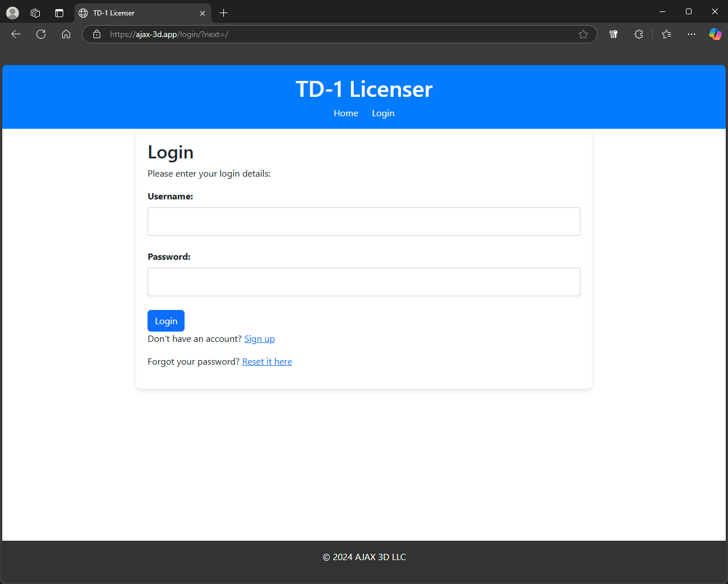The height and width of the screenshot is (584, 728).
Task: Select Home in the navigation bar
Action: tap(346, 113)
